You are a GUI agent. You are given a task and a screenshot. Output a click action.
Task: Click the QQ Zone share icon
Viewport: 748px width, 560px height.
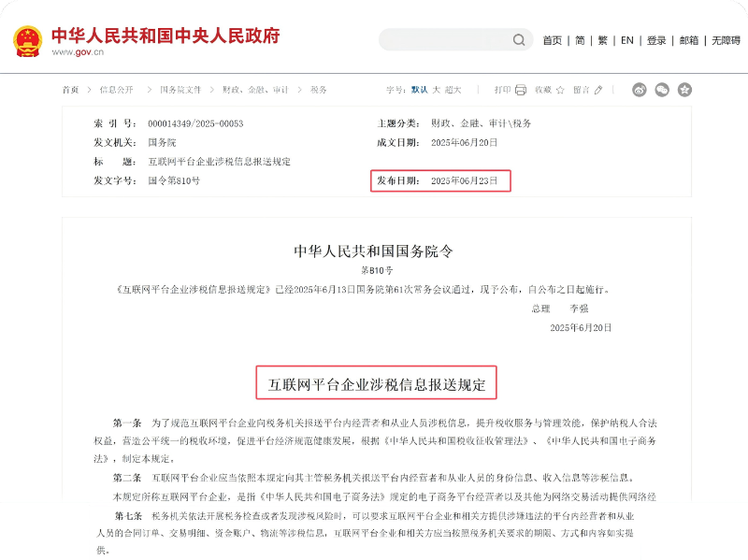tap(683, 89)
